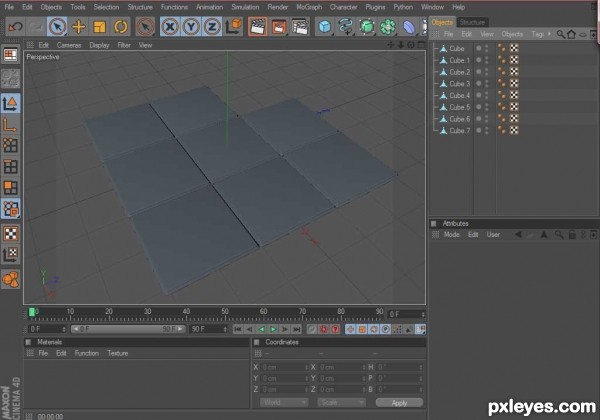Open the Selection menu
This screenshot has height=420, width=600.
[x=106, y=7]
